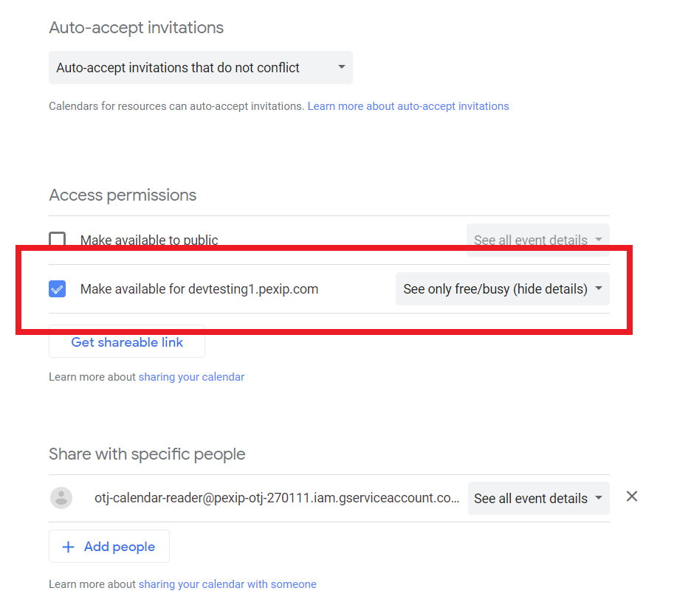This screenshot has width=691, height=616.
Task: Click Get shareable link button
Action: tap(127, 342)
